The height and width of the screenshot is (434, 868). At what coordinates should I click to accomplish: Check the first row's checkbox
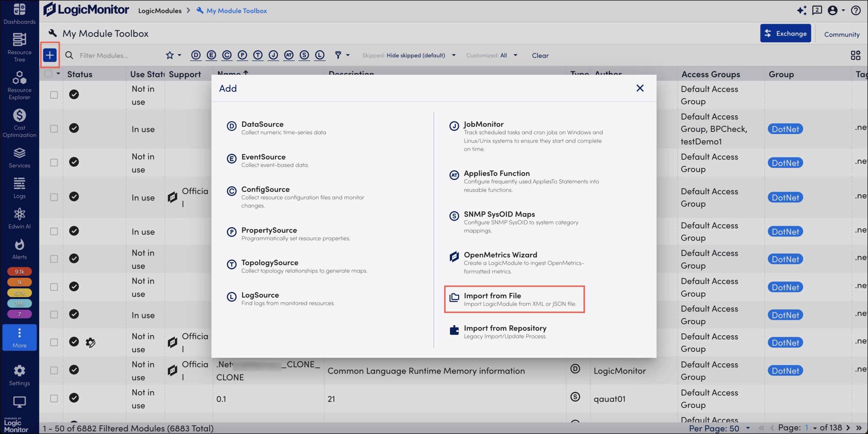54,95
